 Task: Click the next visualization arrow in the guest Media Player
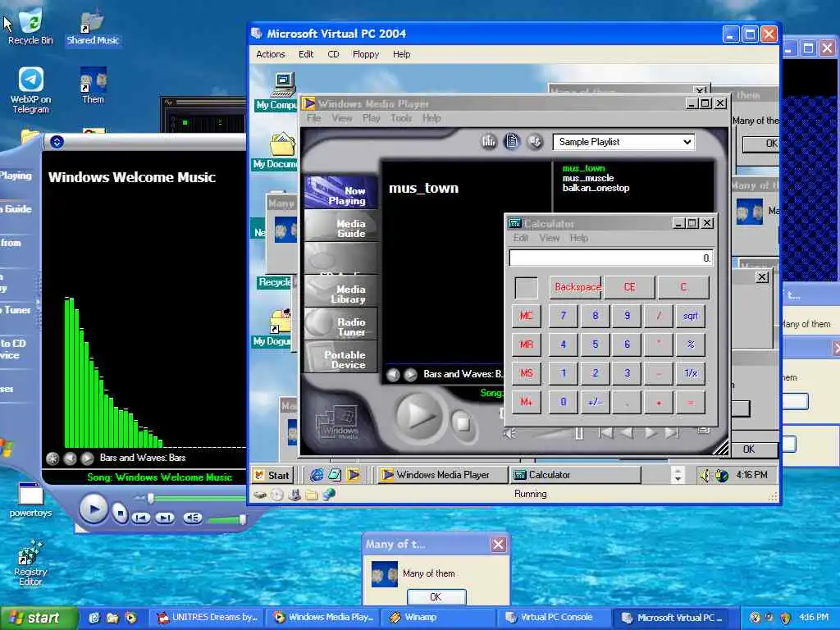pyautogui.click(x=410, y=374)
